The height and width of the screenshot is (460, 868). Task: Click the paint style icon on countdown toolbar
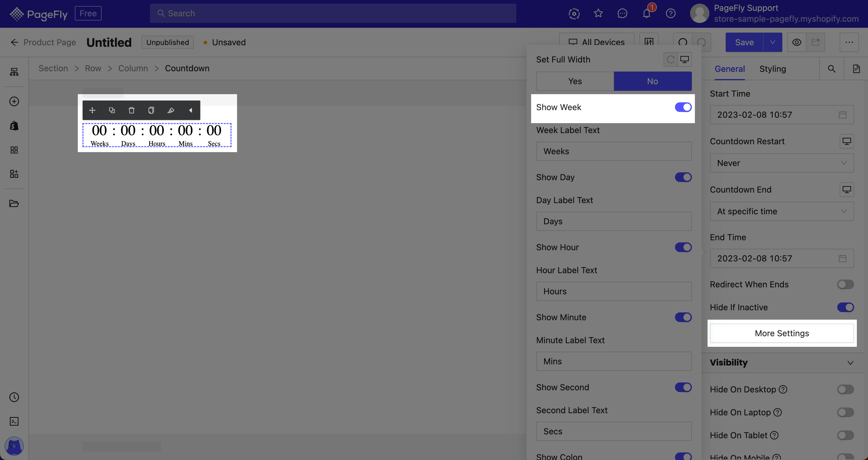[x=171, y=110]
